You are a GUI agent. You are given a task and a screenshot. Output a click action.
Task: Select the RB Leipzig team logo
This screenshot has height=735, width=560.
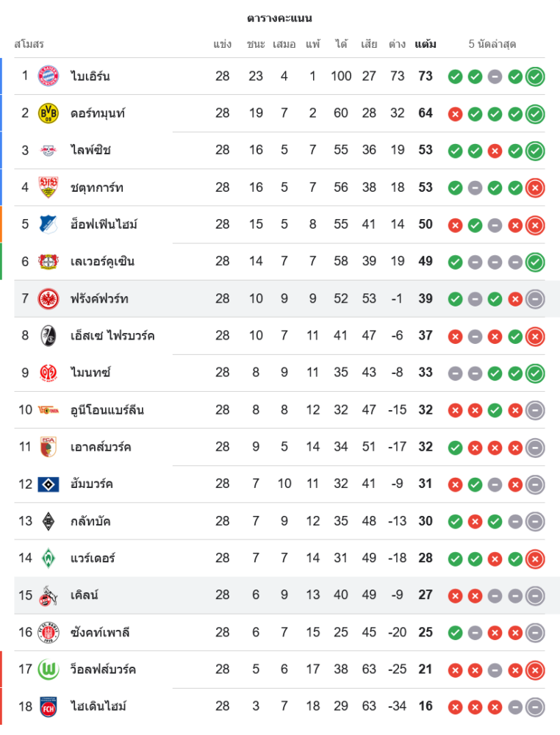48,150
